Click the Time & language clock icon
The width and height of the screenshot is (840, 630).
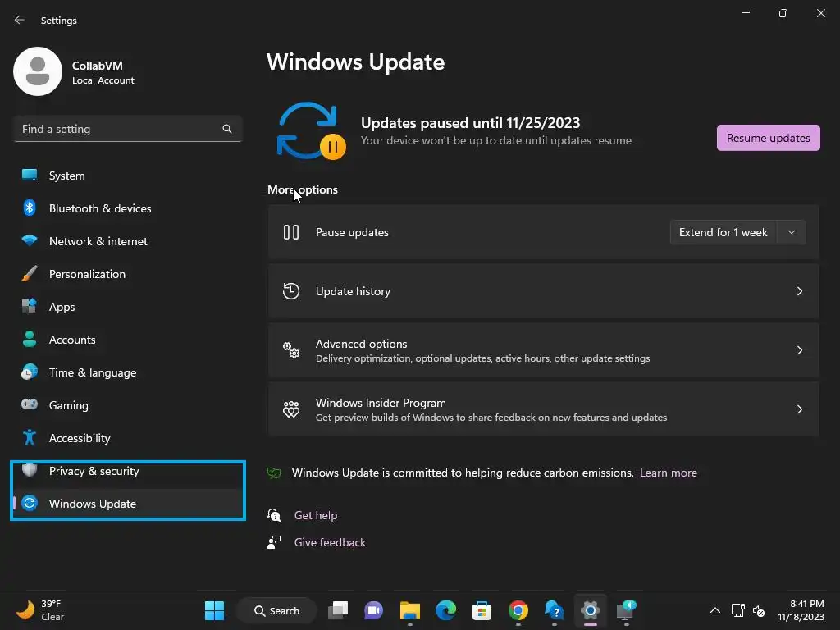point(30,372)
